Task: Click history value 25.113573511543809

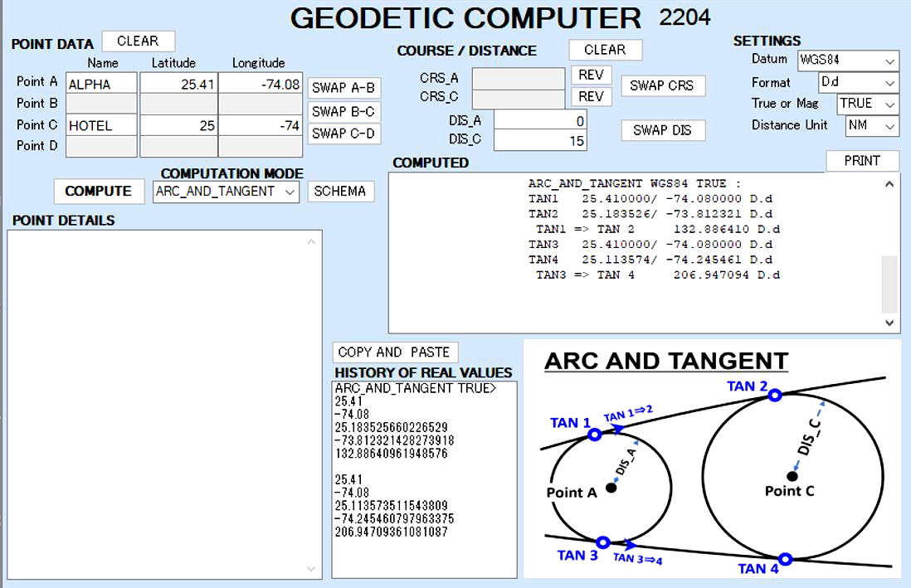Action: click(391, 506)
